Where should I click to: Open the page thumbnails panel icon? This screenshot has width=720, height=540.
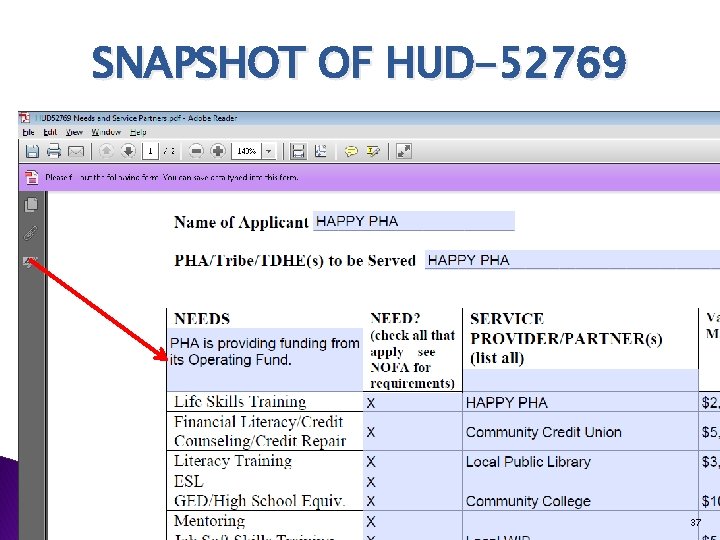coord(31,205)
